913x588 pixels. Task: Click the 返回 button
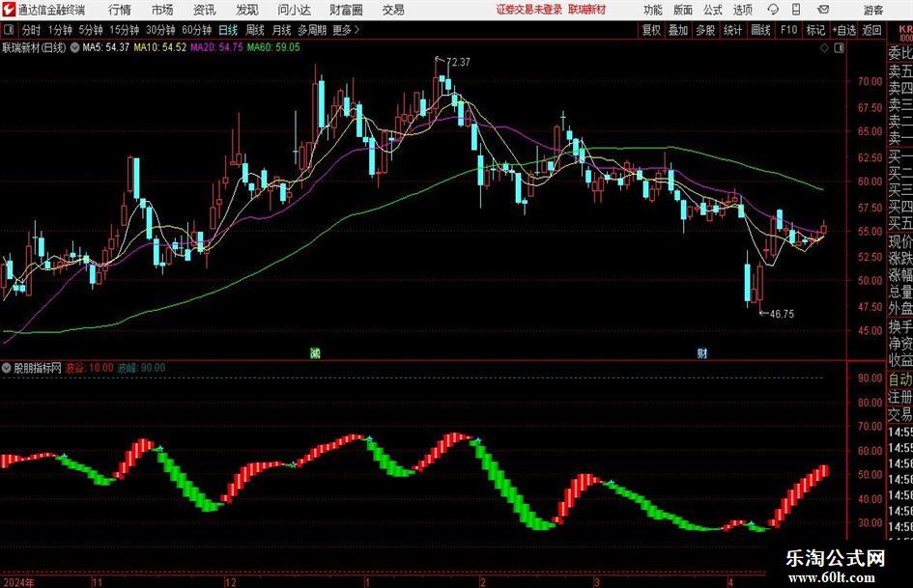[x=871, y=30]
